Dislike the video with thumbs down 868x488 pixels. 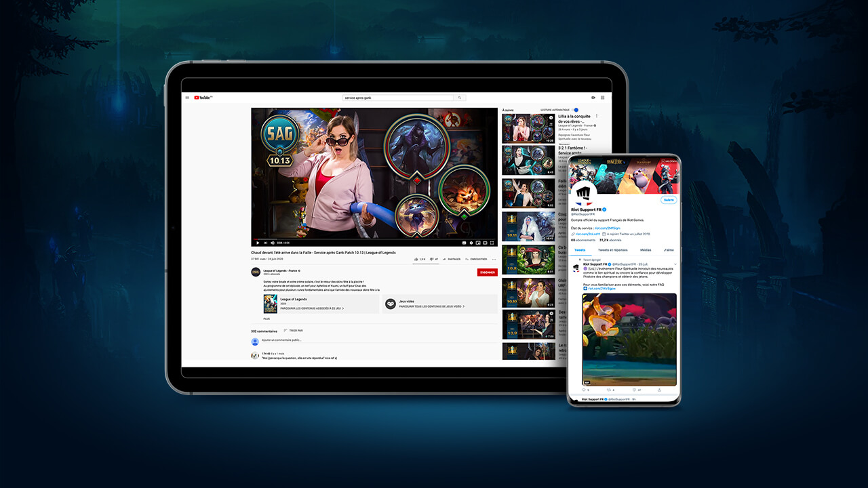[x=431, y=259]
